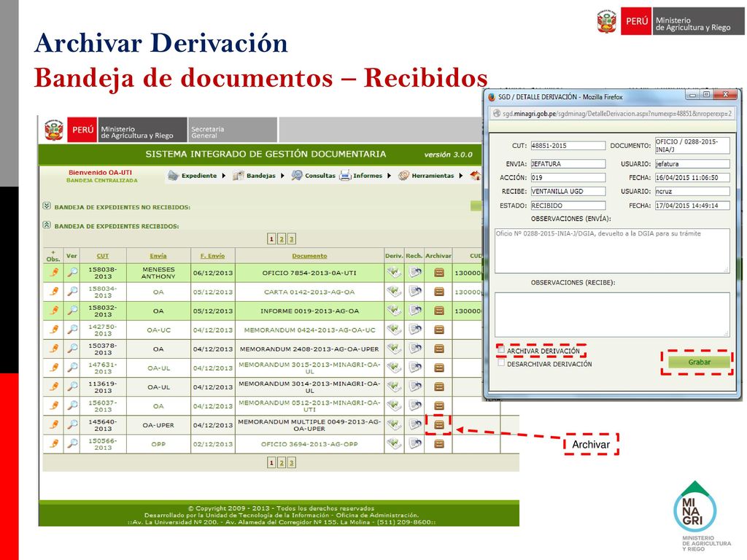
Task: Click derive icon for CUT 156037-2013
Action: (x=394, y=405)
